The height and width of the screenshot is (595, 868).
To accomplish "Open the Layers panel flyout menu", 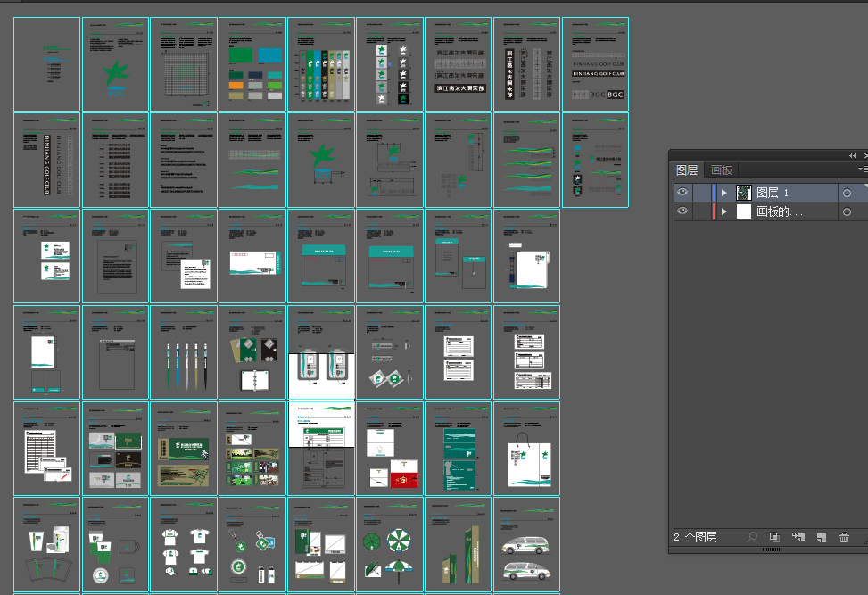I will 861,169.
